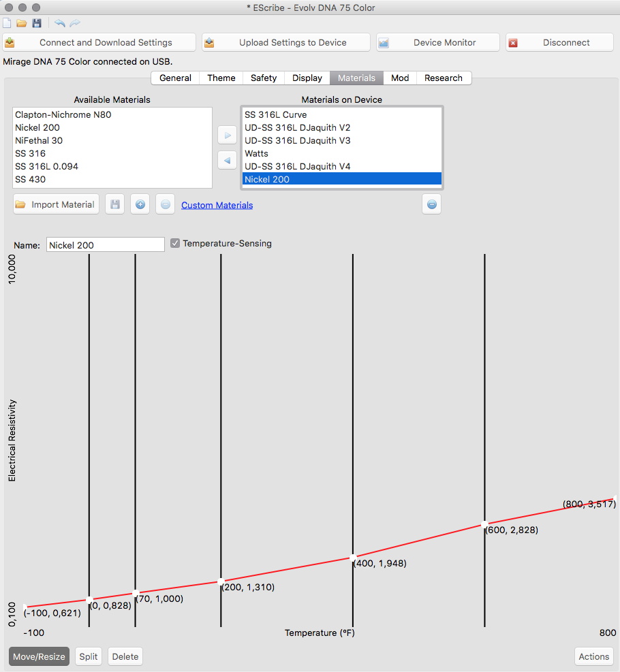This screenshot has height=672, width=620.
Task: Select the (400, 1,948) curve point
Action: [x=352, y=557]
